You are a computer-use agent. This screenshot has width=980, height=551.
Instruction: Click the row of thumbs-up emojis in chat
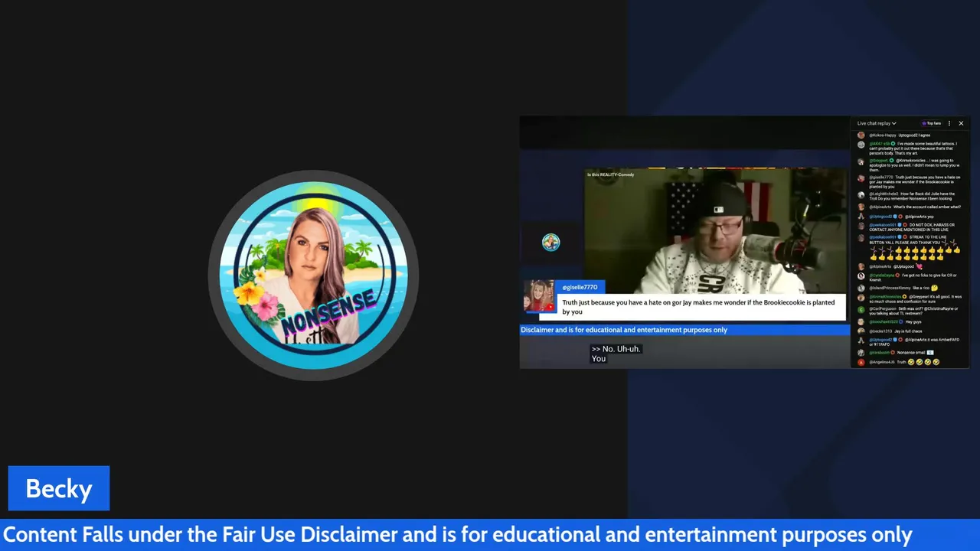tap(915, 254)
